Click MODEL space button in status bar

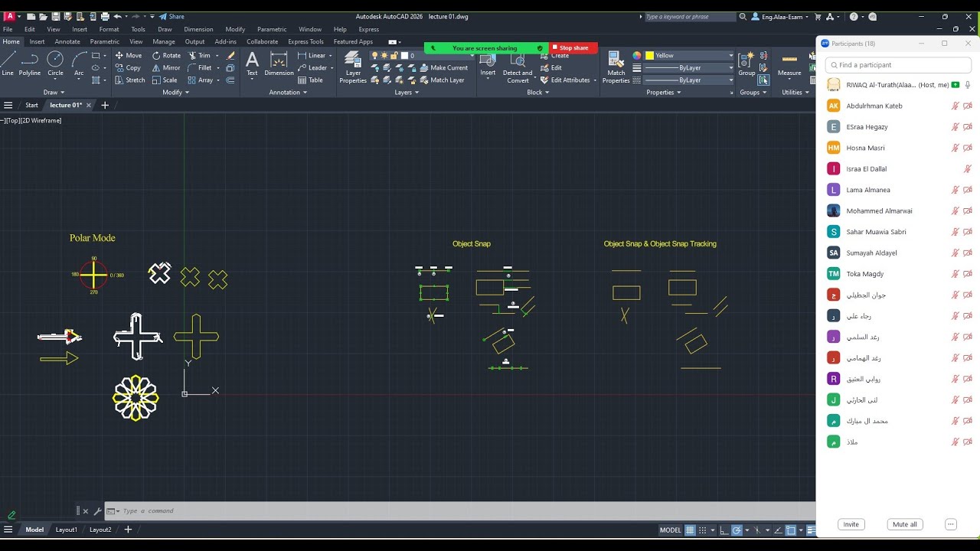(x=670, y=530)
